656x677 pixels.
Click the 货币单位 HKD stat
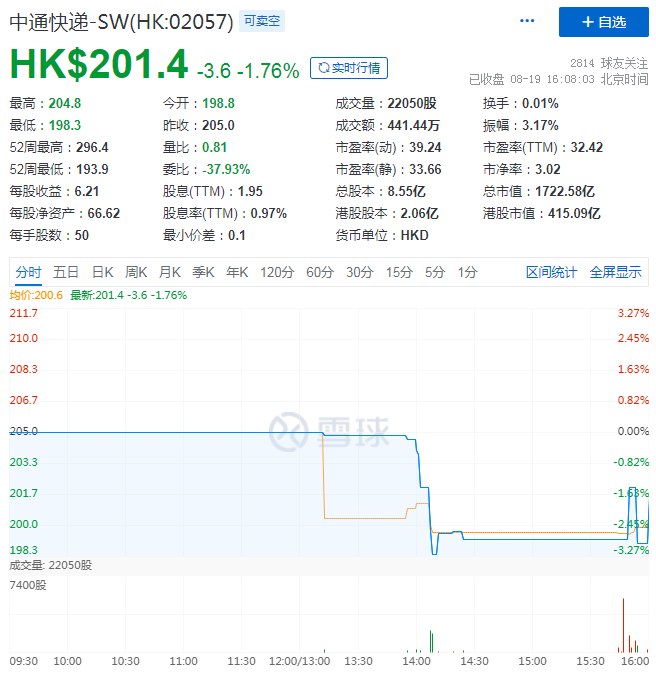click(382, 236)
